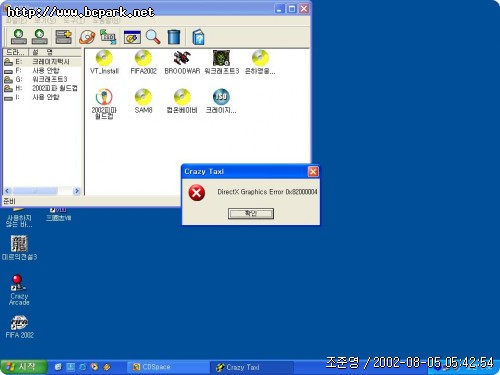Click the 준비 status bar text
Viewport: 500px width, 375px height.
pyautogui.click(x=9, y=201)
